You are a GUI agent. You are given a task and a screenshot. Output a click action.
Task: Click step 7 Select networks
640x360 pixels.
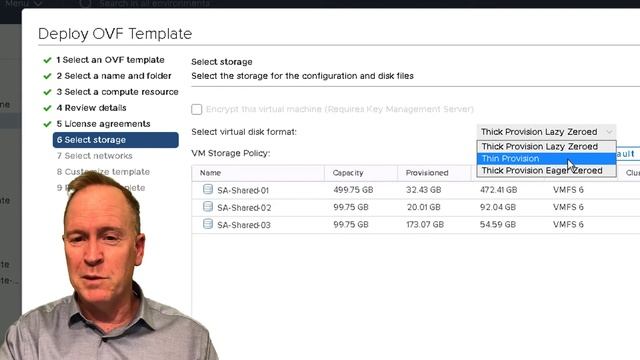(94, 156)
